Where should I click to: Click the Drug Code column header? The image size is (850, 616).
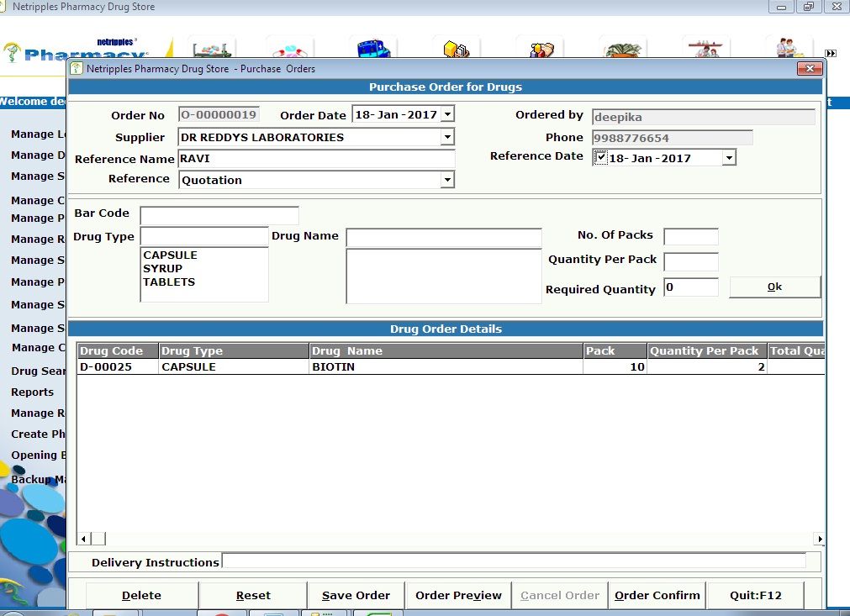[x=118, y=351]
